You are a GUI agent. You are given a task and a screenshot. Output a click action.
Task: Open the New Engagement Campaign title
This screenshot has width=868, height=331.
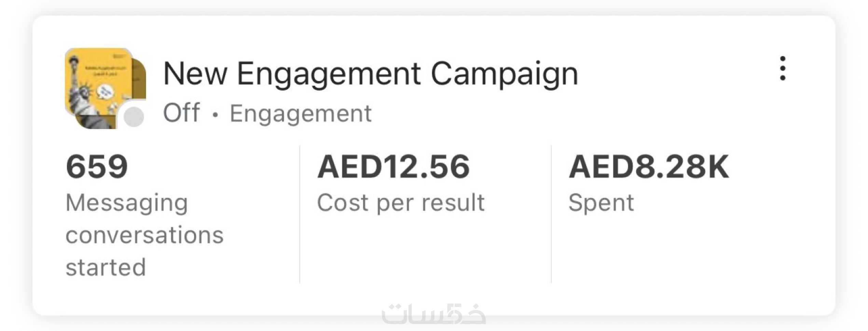370,74
